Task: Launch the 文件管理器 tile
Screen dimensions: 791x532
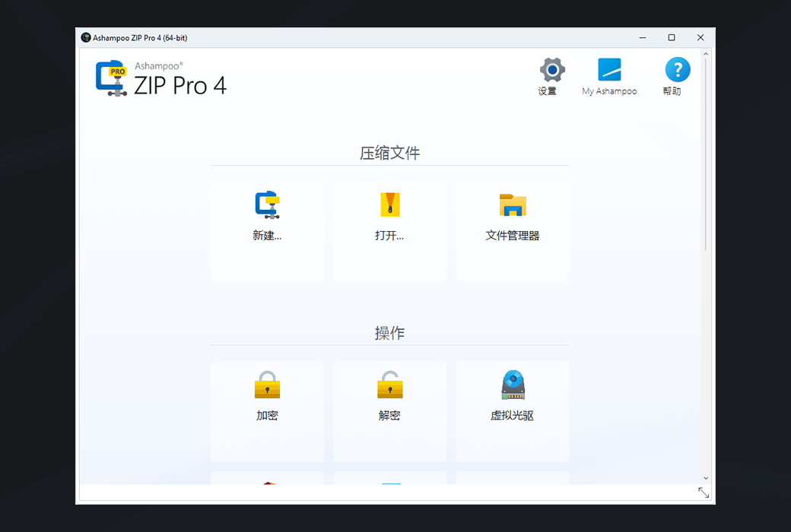Action: pos(513,232)
